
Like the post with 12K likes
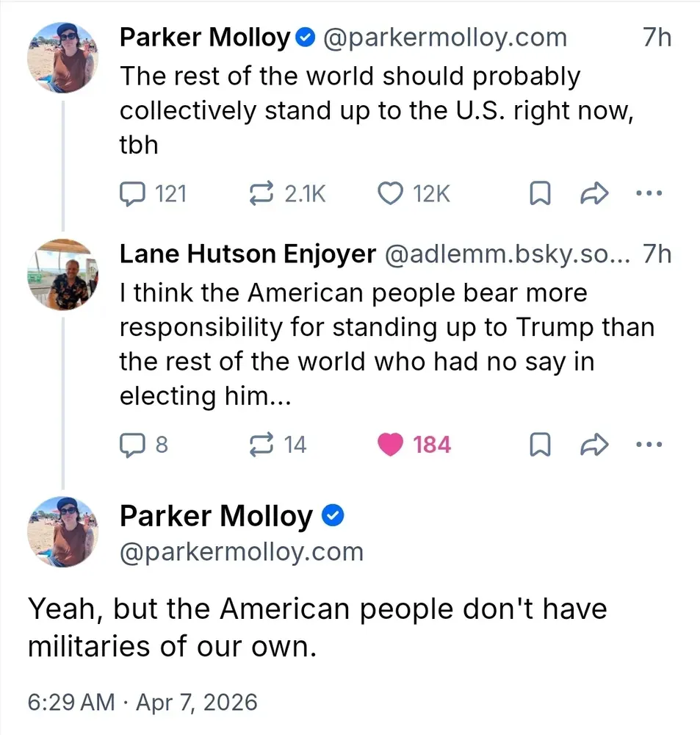coord(391,193)
